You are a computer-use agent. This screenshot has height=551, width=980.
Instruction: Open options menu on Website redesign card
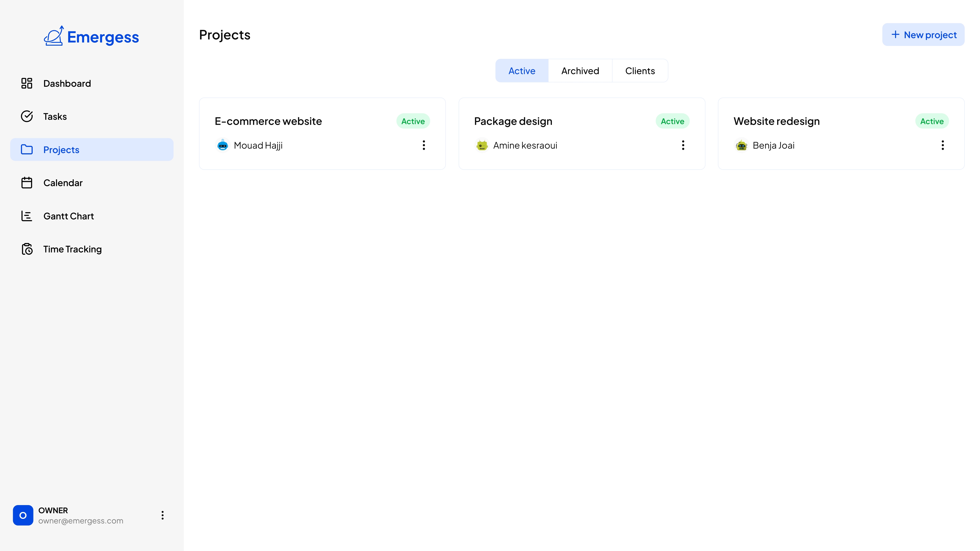tap(942, 145)
